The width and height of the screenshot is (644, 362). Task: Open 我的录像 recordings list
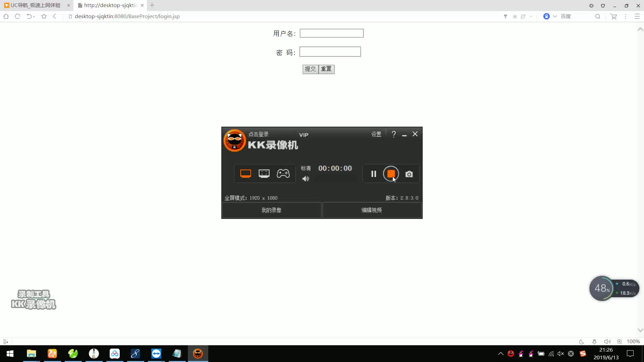point(271,210)
